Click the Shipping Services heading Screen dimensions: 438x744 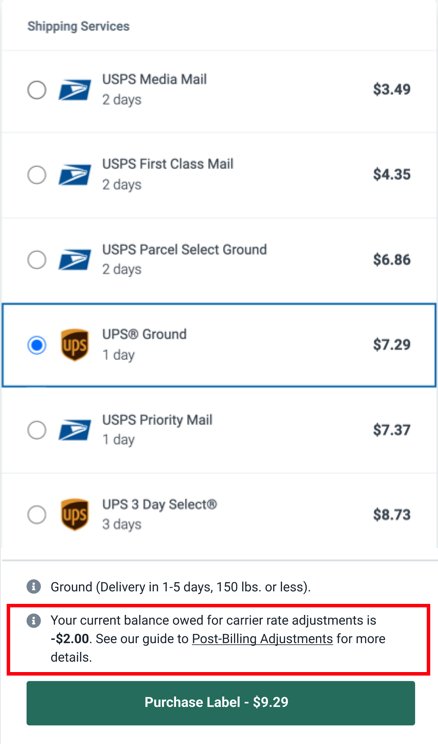click(x=78, y=26)
